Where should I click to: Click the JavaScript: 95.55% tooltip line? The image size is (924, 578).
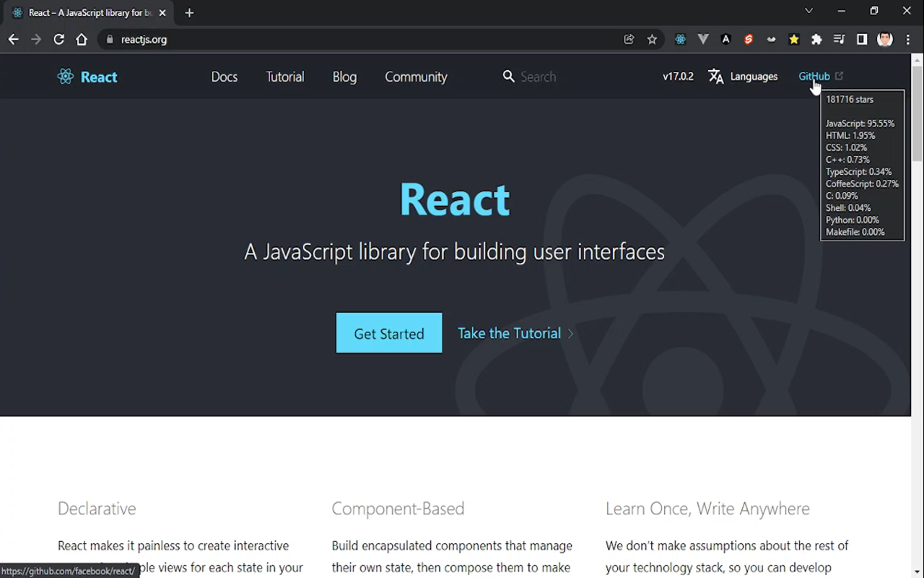click(860, 124)
